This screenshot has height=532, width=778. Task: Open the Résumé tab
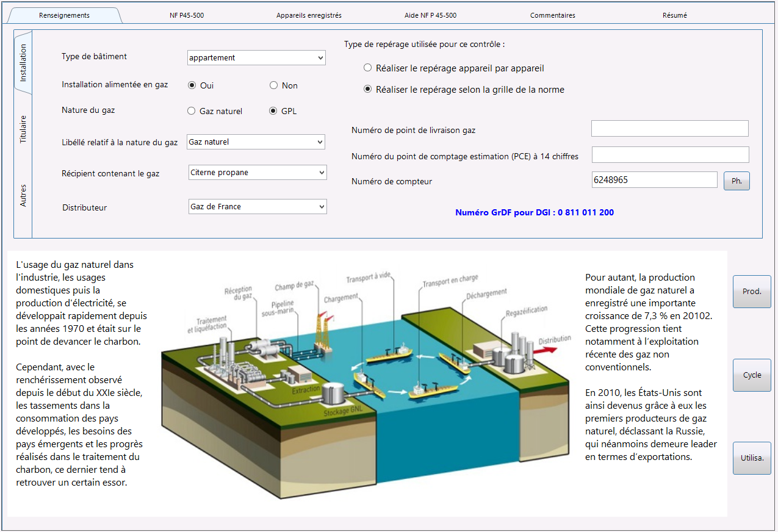(675, 15)
